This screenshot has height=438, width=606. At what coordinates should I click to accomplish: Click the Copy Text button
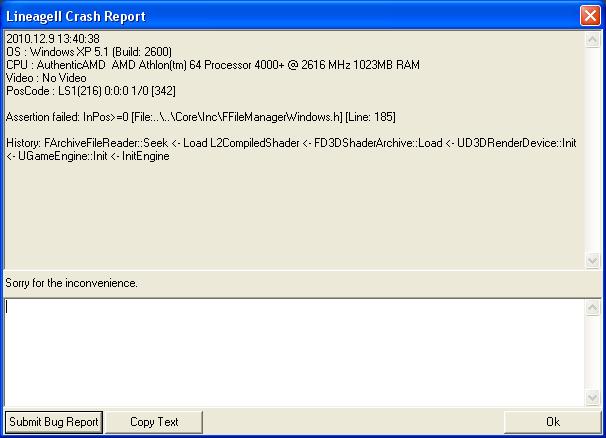click(154, 422)
